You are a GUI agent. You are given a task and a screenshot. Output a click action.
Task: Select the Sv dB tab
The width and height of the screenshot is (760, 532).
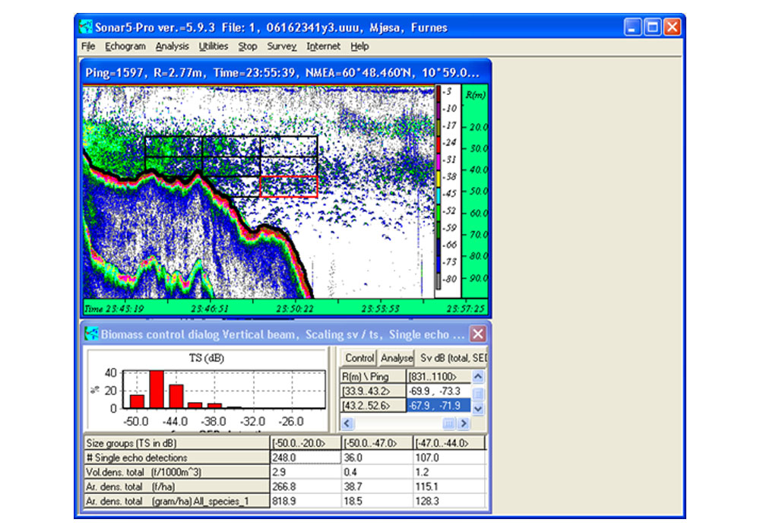[x=451, y=358]
